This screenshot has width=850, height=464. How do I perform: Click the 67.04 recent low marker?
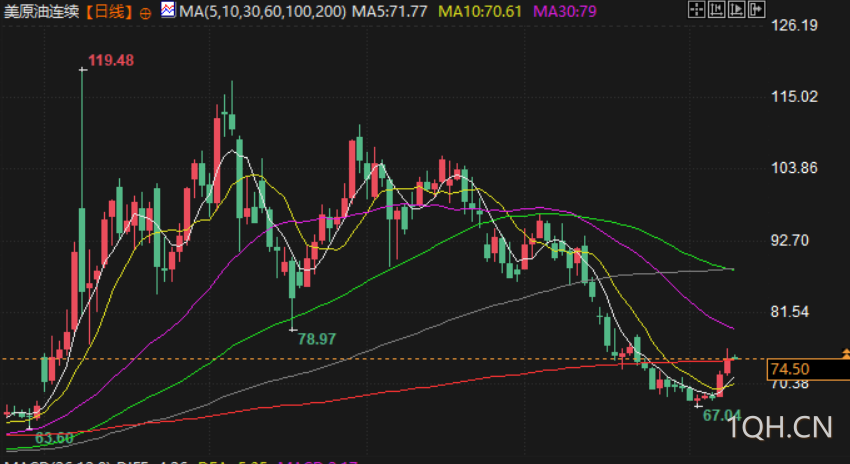point(722,416)
